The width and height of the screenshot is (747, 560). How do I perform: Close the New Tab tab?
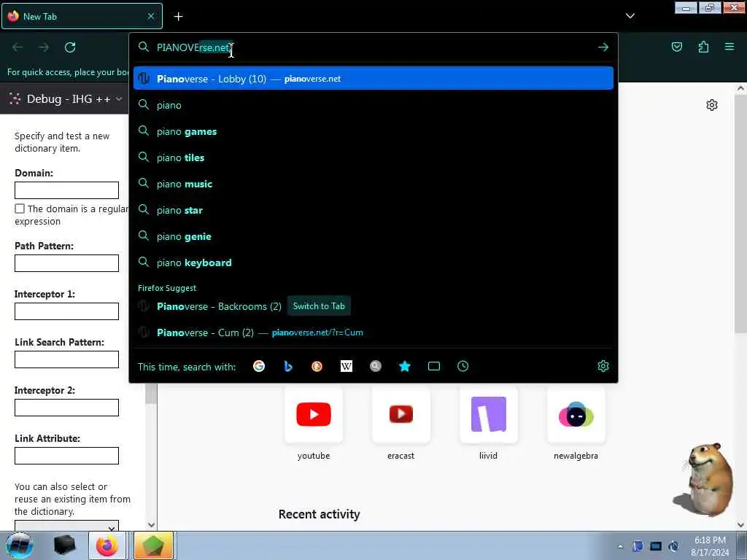click(151, 16)
